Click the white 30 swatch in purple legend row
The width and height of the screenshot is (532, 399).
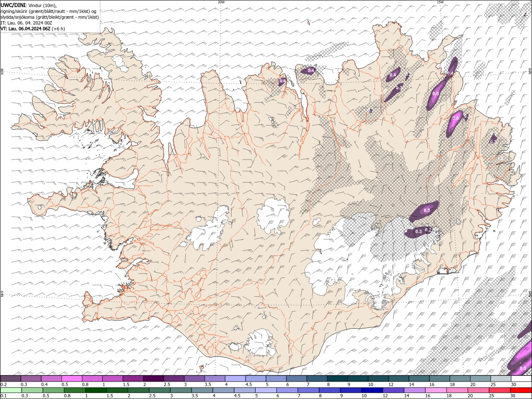521,379
